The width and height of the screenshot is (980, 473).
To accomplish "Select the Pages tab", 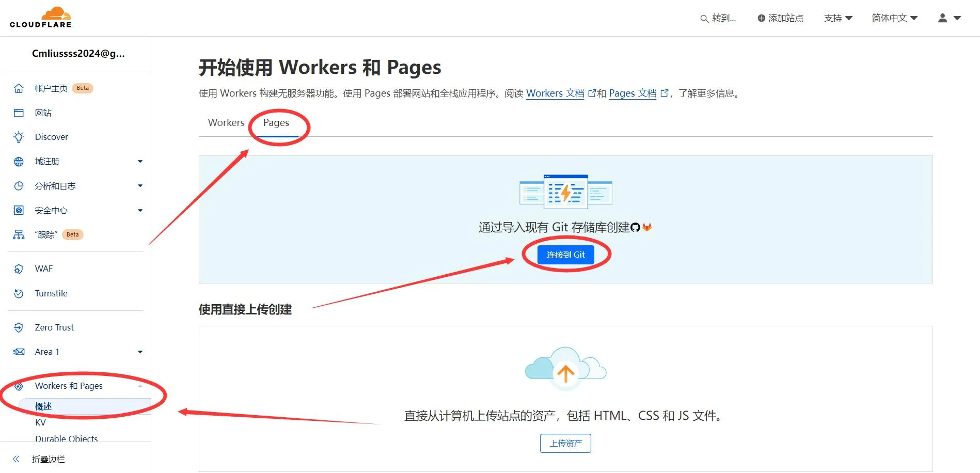I will click(x=276, y=123).
